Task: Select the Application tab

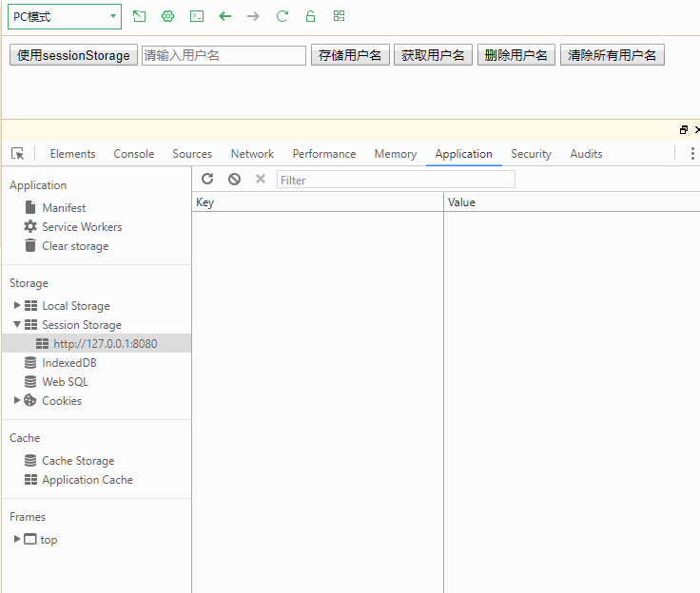Action: click(x=464, y=154)
